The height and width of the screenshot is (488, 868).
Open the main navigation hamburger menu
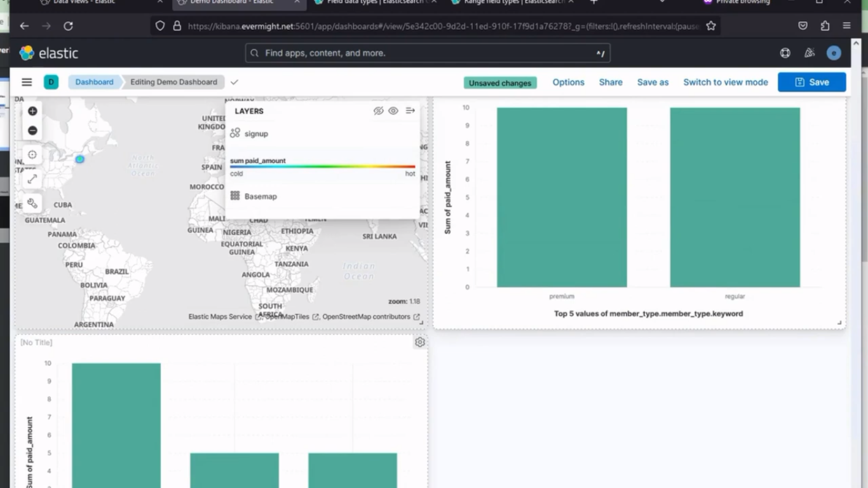pos(27,82)
